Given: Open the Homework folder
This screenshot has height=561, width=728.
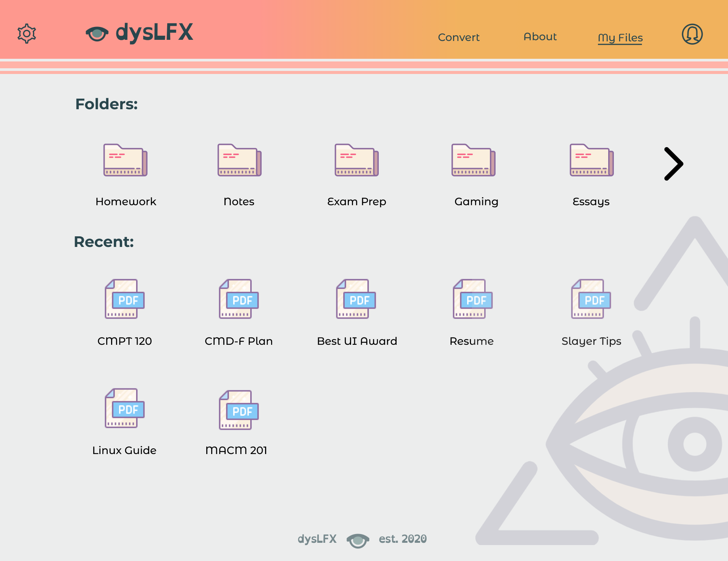Looking at the screenshot, I should pyautogui.click(x=126, y=160).
